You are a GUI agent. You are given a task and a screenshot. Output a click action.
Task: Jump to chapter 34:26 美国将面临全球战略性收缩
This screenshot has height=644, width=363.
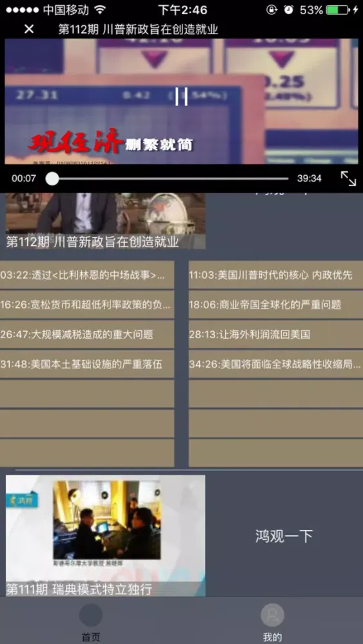click(276, 364)
